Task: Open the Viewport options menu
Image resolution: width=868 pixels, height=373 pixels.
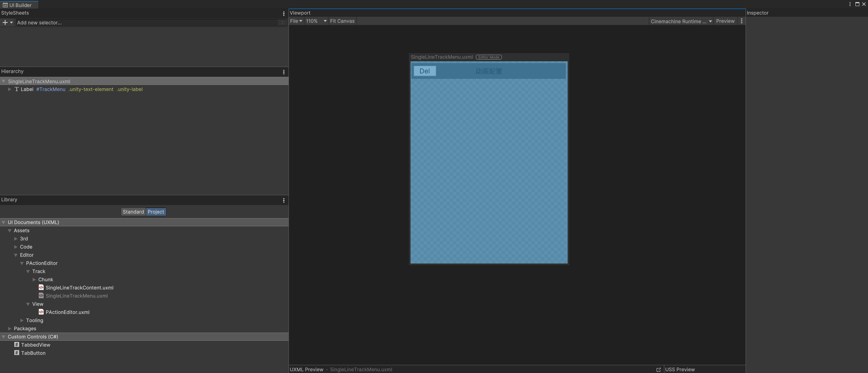Action: 741,21
